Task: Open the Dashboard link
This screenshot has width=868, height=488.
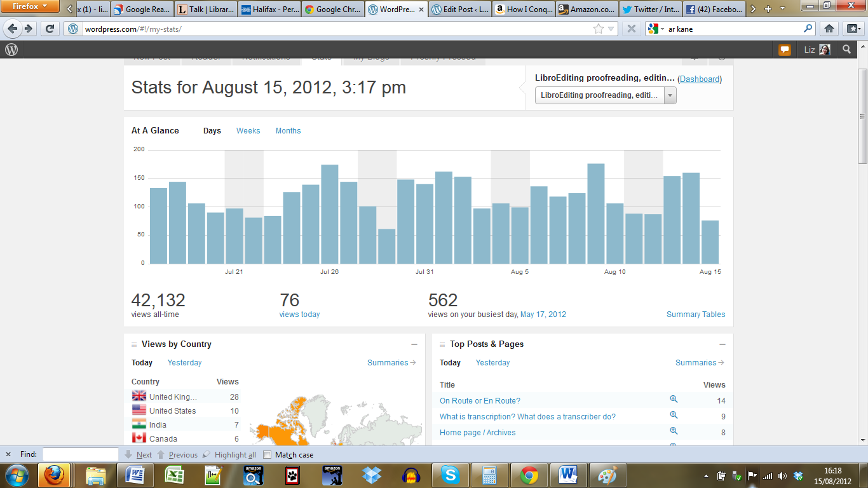Action: [700, 79]
